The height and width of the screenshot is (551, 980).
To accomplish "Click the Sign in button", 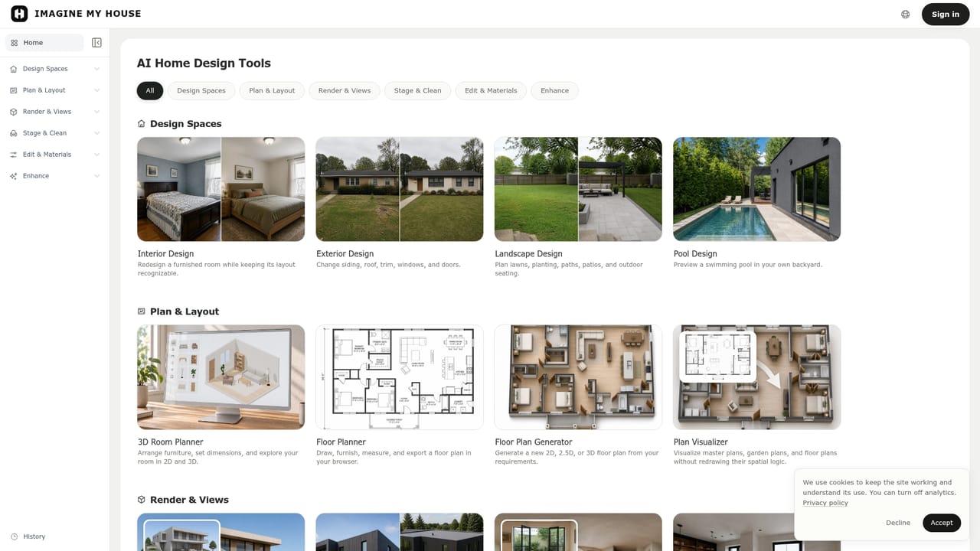I will pyautogui.click(x=946, y=14).
